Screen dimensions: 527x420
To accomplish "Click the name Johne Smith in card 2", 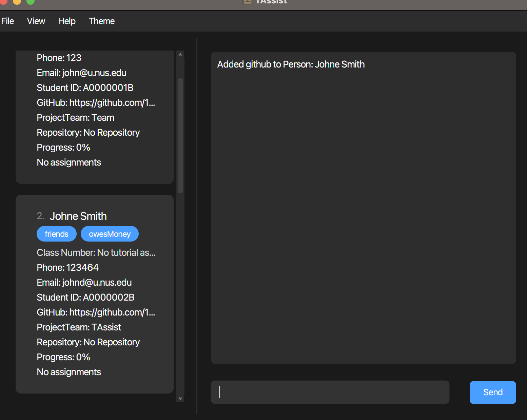I will tap(78, 216).
